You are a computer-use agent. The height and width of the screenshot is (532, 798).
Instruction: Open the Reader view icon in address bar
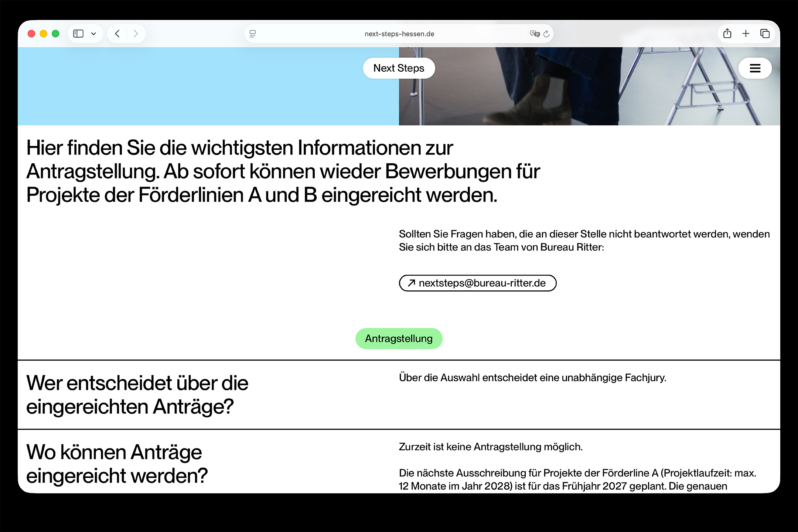(x=253, y=34)
